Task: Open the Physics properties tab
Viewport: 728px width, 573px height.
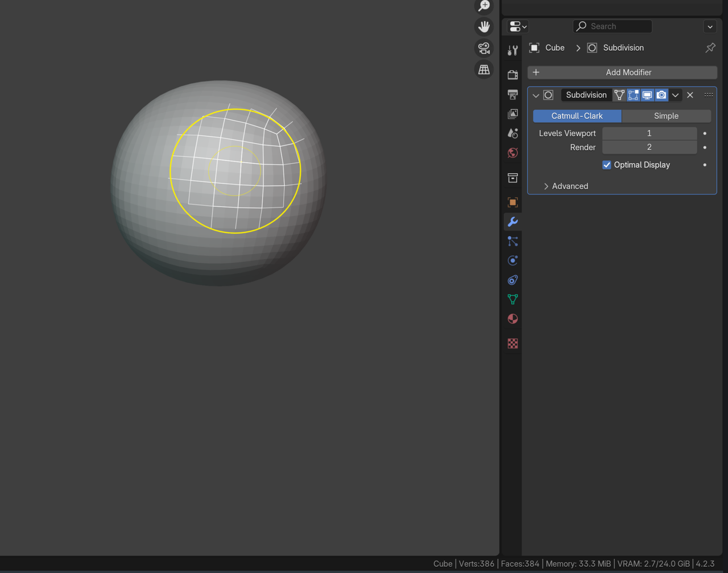Action: pyautogui.click(x=512, y=260)
